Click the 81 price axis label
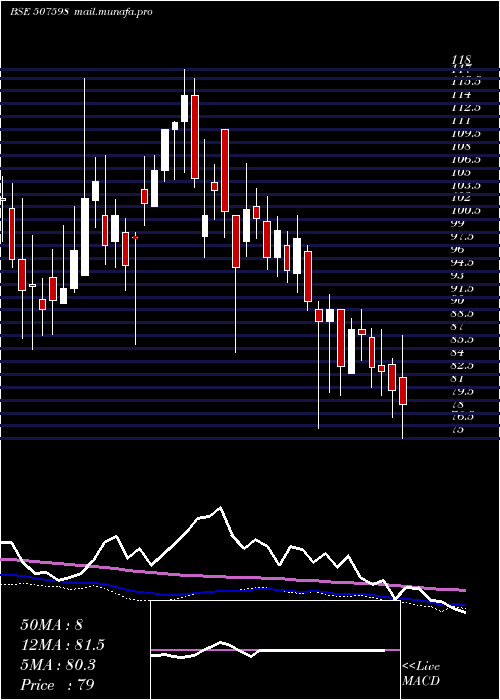 pos(458,379)
